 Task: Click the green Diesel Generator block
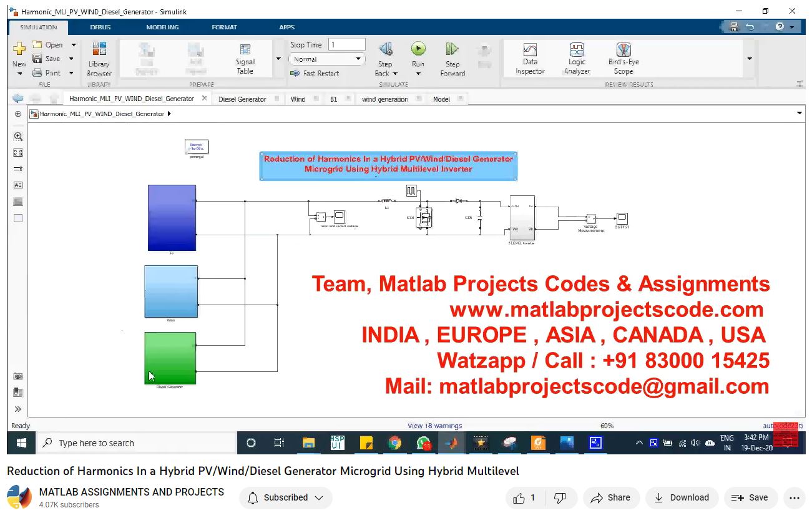pos(170,358)
